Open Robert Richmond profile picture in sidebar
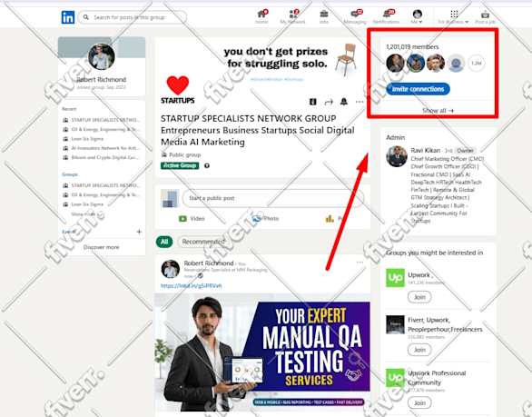The height and width of the screenshot is (417, 532). [x=101, y=56]
